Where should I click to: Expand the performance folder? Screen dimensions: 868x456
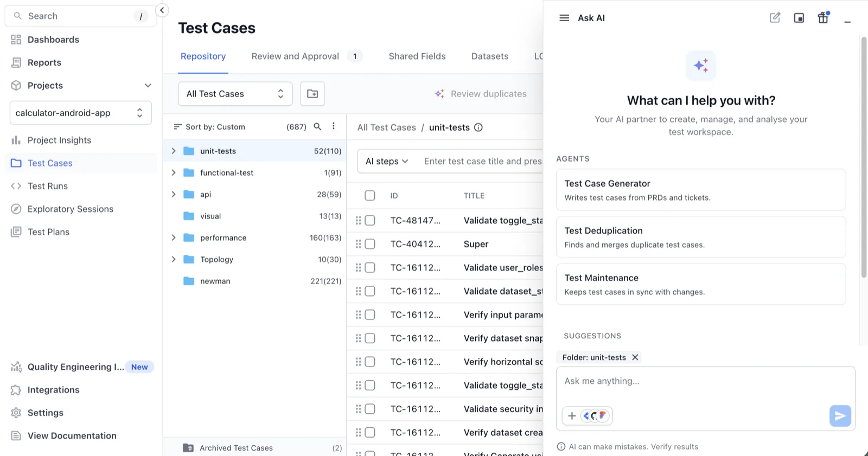[x=174, y=237]
